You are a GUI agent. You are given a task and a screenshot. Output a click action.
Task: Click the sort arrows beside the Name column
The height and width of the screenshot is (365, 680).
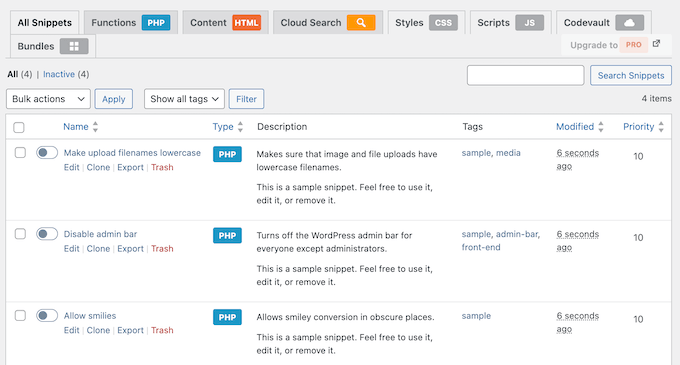click(x=95, y=127)
